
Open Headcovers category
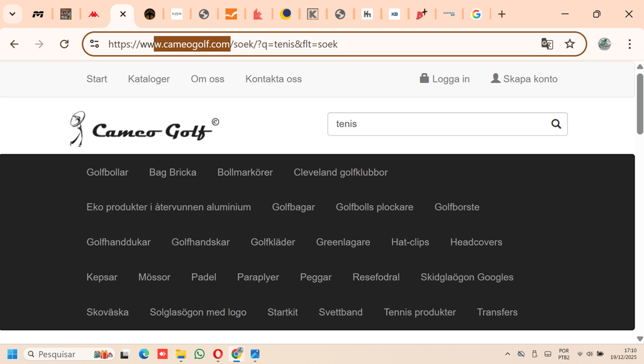476,242
